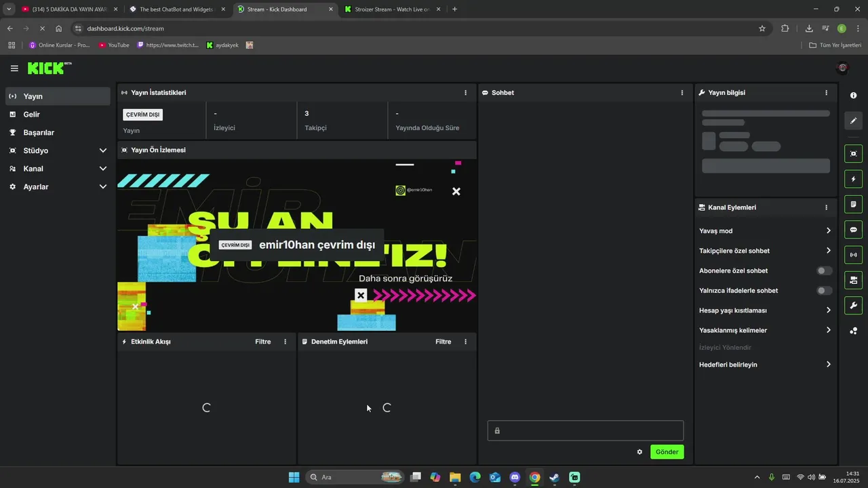Open Yasaklanmış kelimeler chevron
Image resolution: width=868 pixels, height=488 pixels.
tap(829, 330)
